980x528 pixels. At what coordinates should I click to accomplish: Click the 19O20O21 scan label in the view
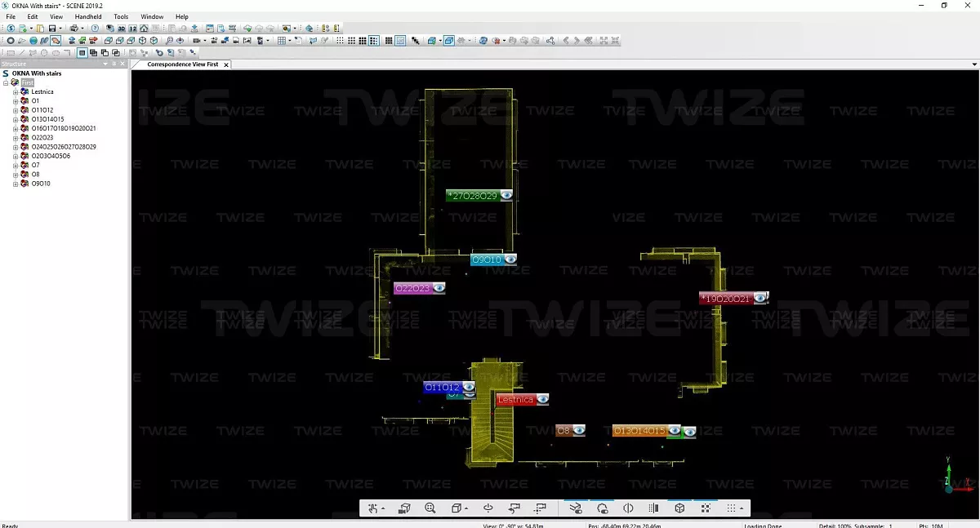click(x=726, y=299)
